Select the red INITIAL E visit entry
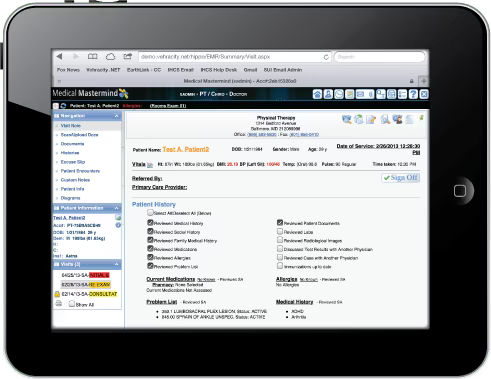The height and width of the screenshot is (379, 491). point(85,275)
